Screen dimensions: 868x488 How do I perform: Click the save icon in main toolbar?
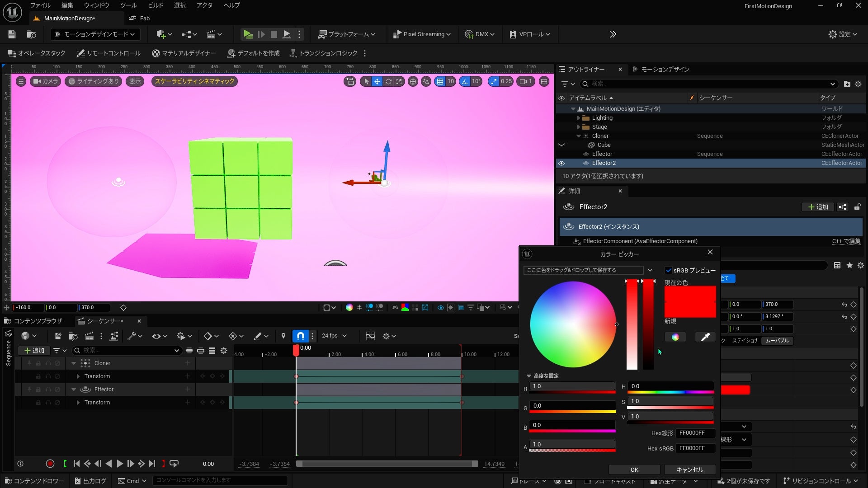(x=12, y=34)
